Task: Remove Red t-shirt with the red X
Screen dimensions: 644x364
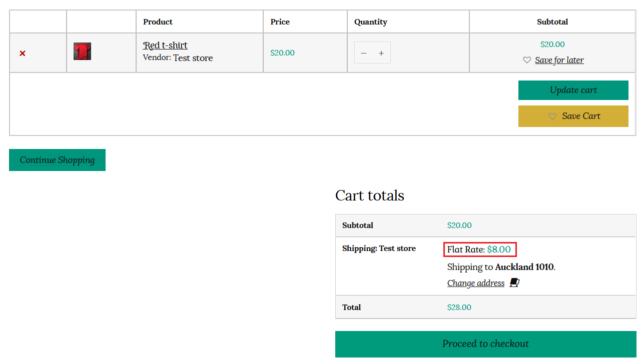Action: pyautogui.click(x=23, y=53)
